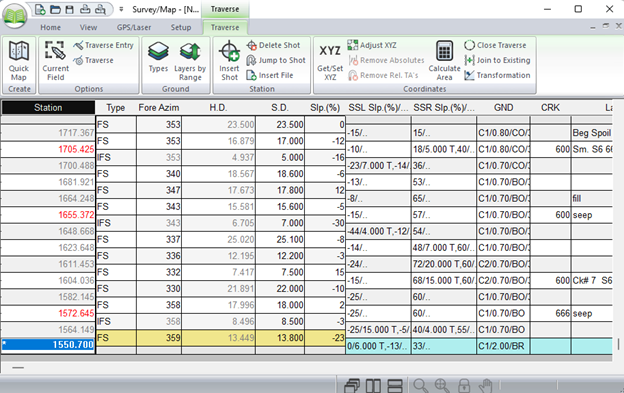
Task: Click the Slp.(%) column header
Action: click(x=325, y=107)
